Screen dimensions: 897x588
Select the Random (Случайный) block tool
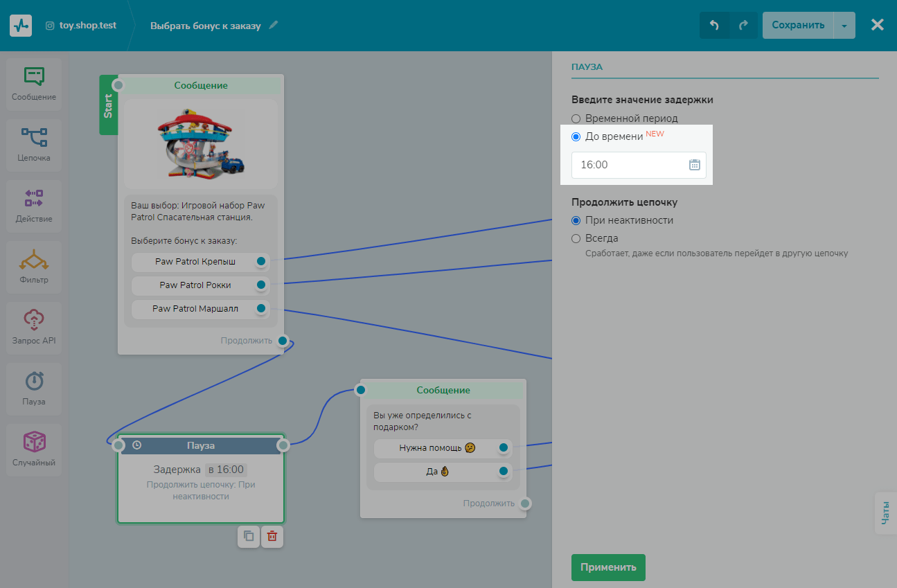click(34, 449)
